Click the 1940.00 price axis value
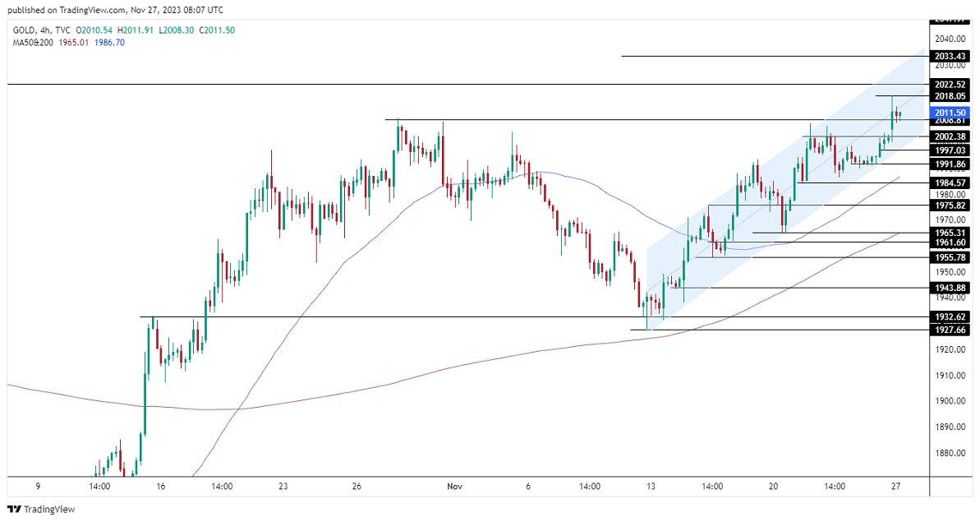980x522 pixels. point(950,298)
